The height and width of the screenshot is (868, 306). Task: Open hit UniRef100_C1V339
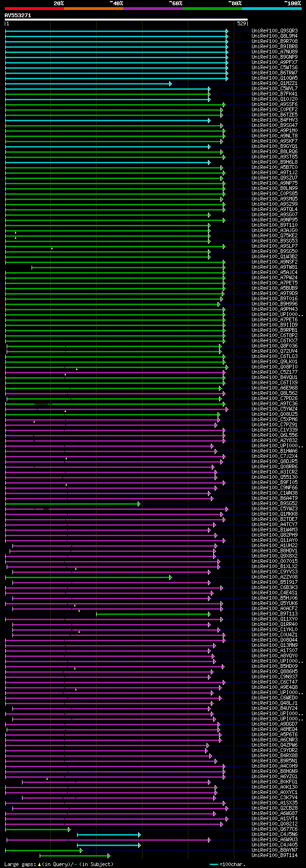pos(274,430)
